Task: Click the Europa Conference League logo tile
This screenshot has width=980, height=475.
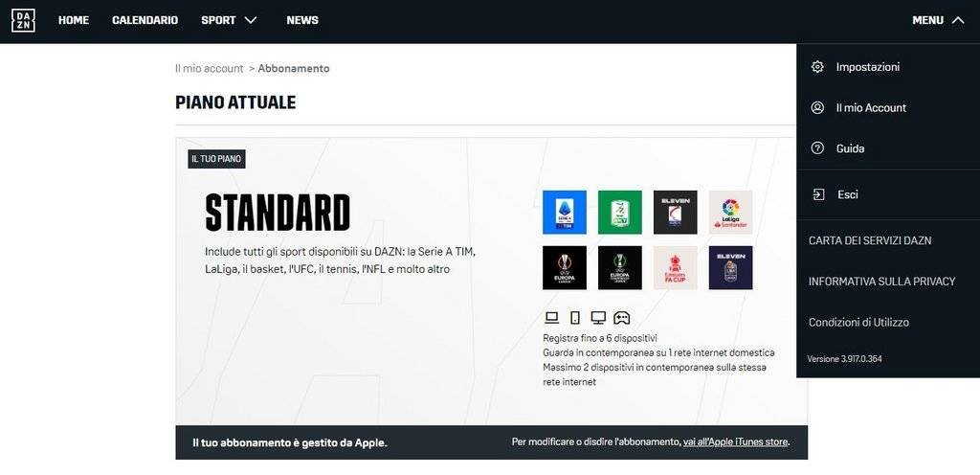Action: pyautogui.click(x=619, y=267)
